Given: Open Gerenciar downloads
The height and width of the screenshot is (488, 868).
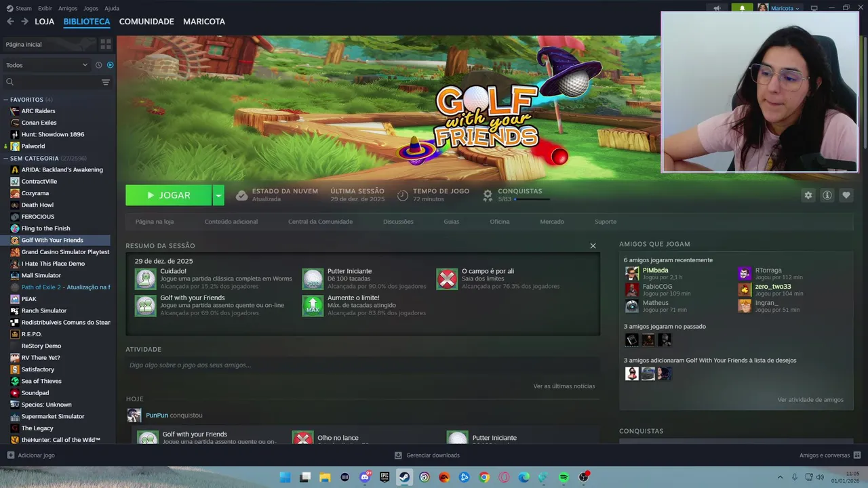Looking at the screenshot, I should (x=427, y=455).
